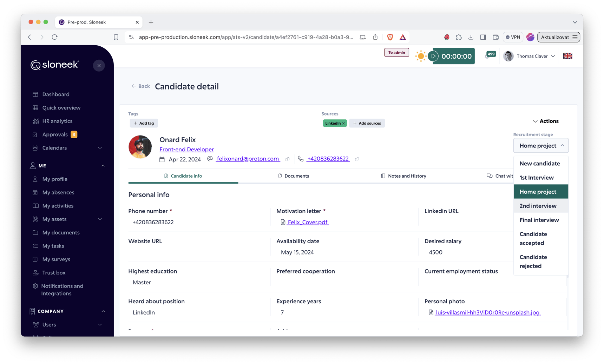
Task: Collapse the COMPANY sidebar section
Action: [103, 311]
